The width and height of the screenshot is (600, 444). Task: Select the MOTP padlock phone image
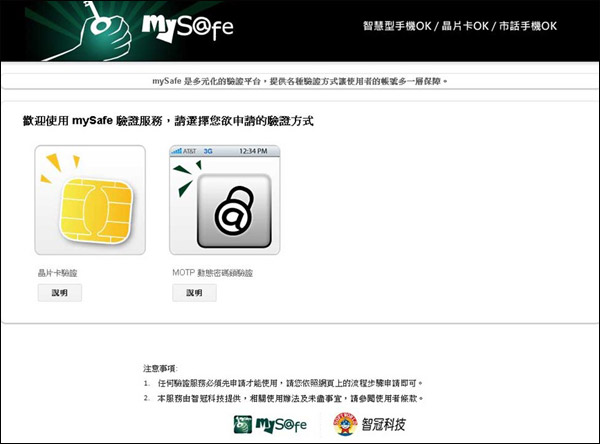225,200
